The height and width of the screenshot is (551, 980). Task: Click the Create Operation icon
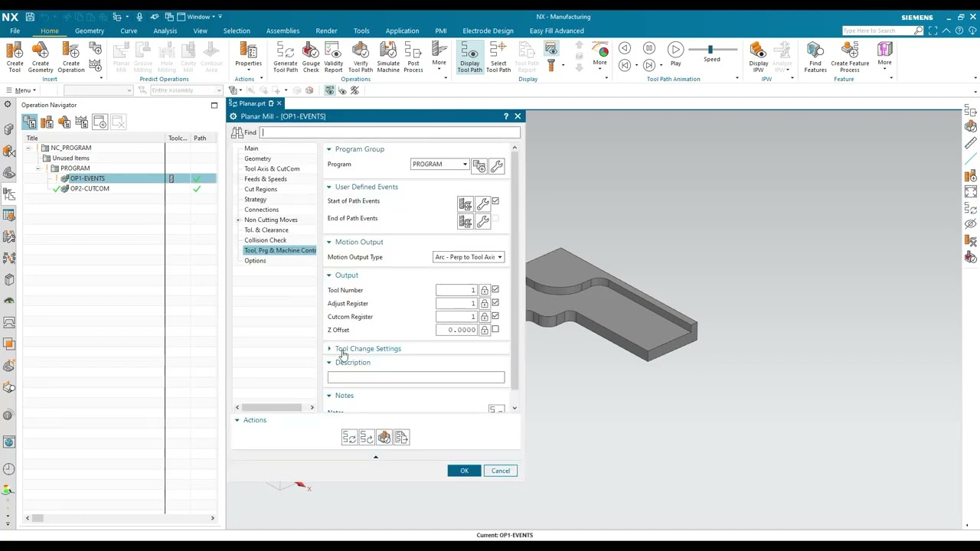click(70, 57)
